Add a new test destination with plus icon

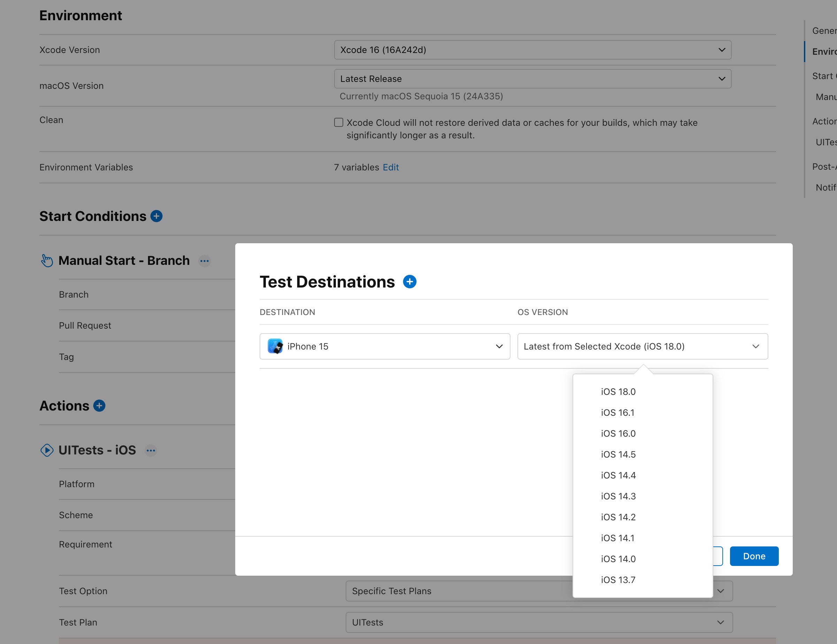pyautogui.click(x=410, y=282)
